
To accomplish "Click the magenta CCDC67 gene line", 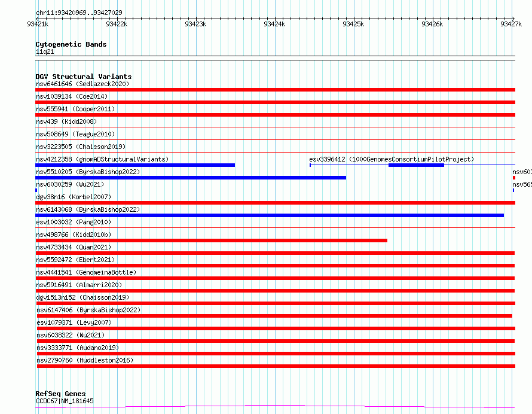I will pos(275,406).
